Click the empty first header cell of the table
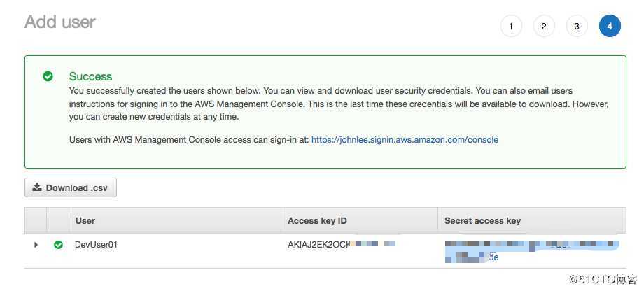 coord(35,220)
